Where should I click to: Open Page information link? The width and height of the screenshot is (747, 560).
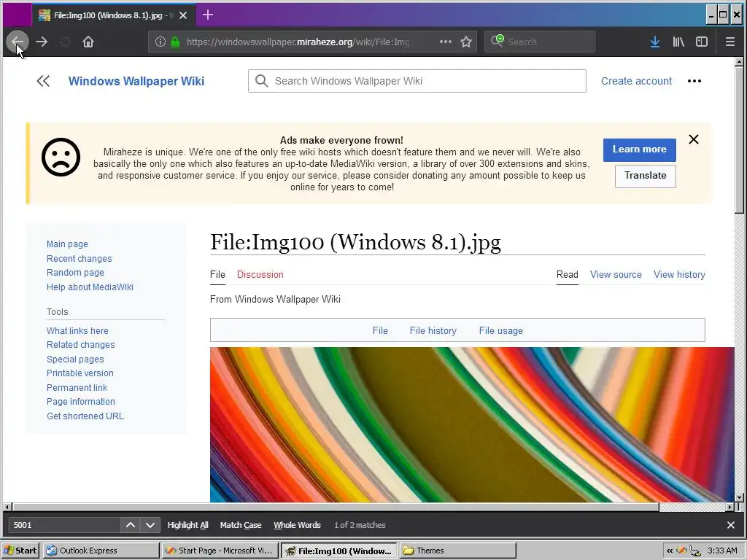(80, 402)
